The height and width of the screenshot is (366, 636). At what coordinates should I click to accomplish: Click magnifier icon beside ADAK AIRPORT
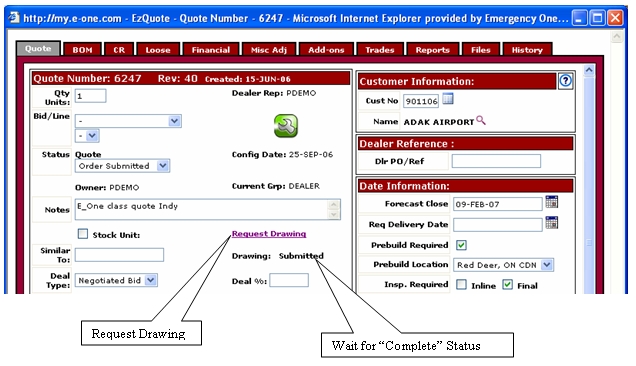pos(481,120)
